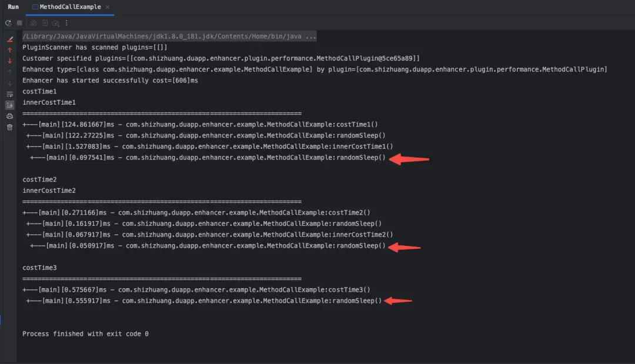Click the pencil icon atop the gutter
Image resolution: width=635 pixels, height=364 pixels.
coord(9,39)
